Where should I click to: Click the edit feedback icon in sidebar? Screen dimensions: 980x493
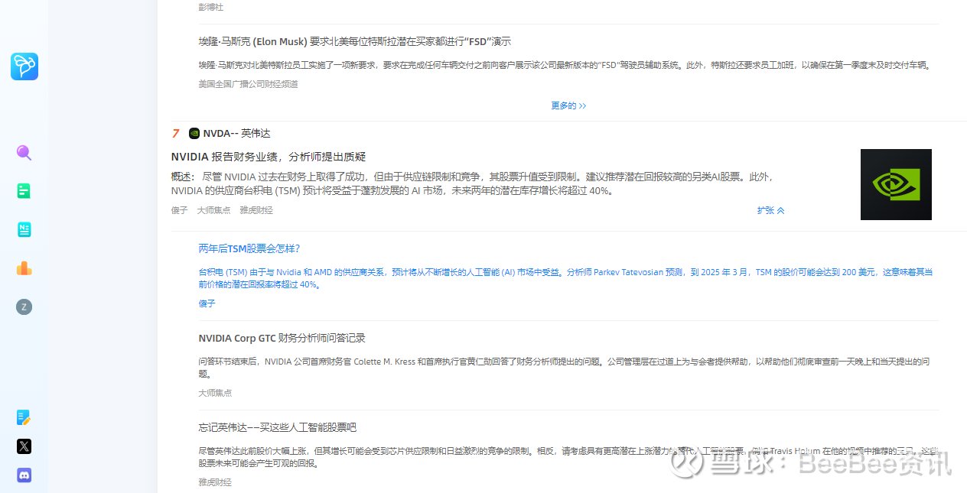click(x=24, y=417)
